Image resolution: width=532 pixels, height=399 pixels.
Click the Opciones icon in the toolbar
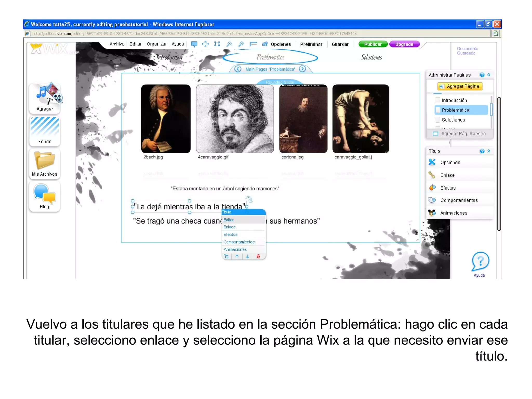pyautogui.click(x=265, y=44)
